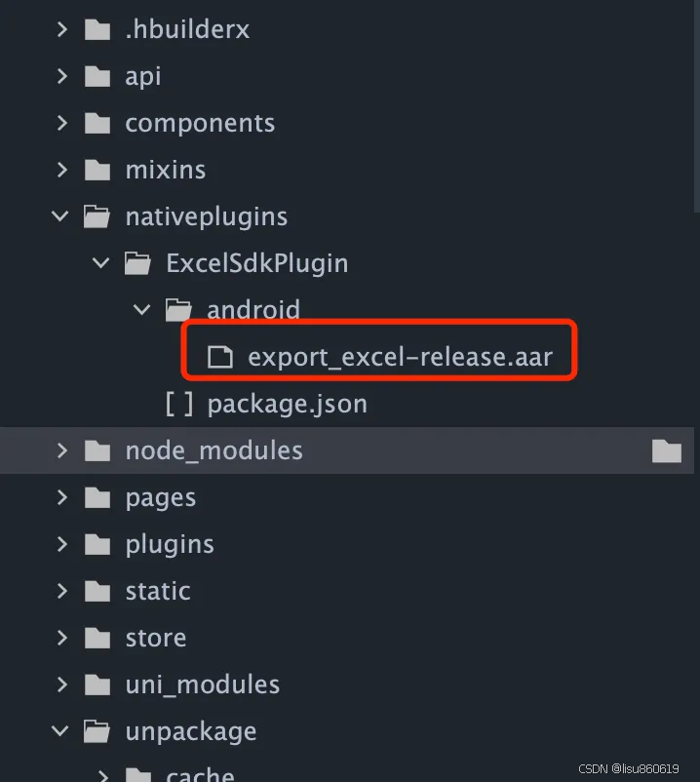This screenshot has height=782, width=700.
Task: Expand the pages folder
Action: tap(61, 497)
